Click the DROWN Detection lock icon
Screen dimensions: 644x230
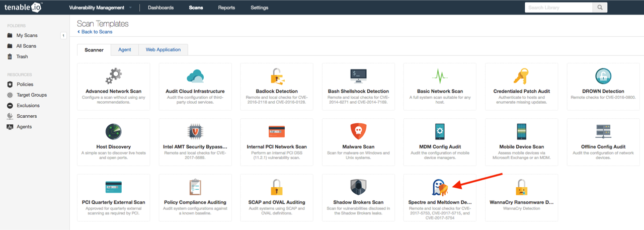[603, 76]
